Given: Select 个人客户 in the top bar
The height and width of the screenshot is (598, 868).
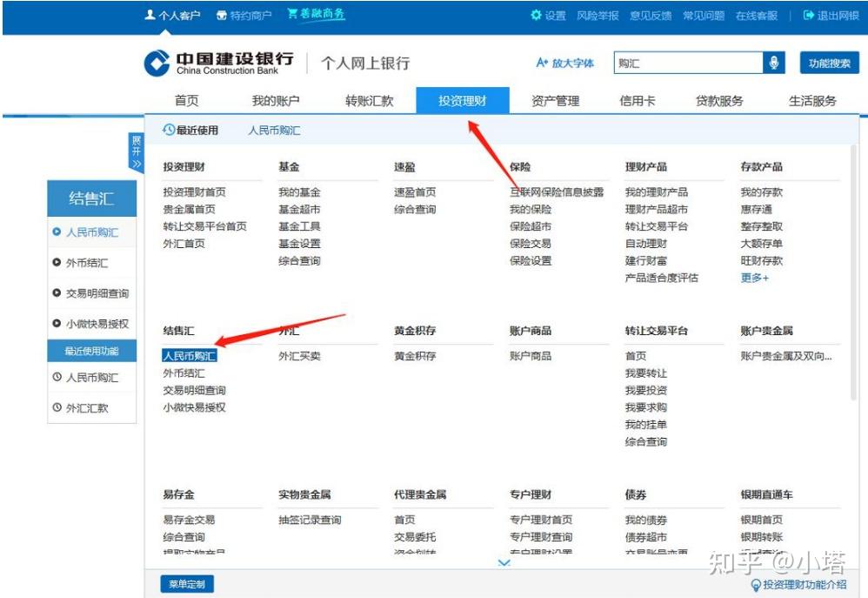Looking at the screenshot, I should click(172, 16).
